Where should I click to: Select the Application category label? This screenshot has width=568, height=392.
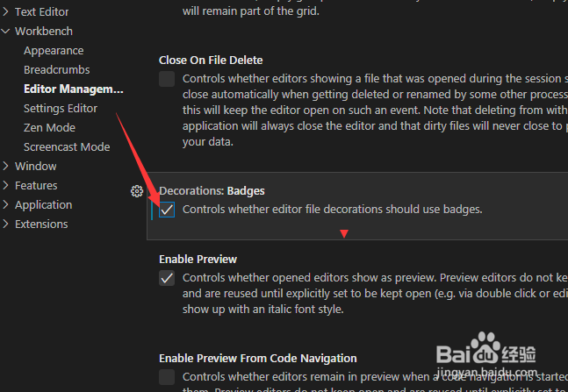coord(44,205)
